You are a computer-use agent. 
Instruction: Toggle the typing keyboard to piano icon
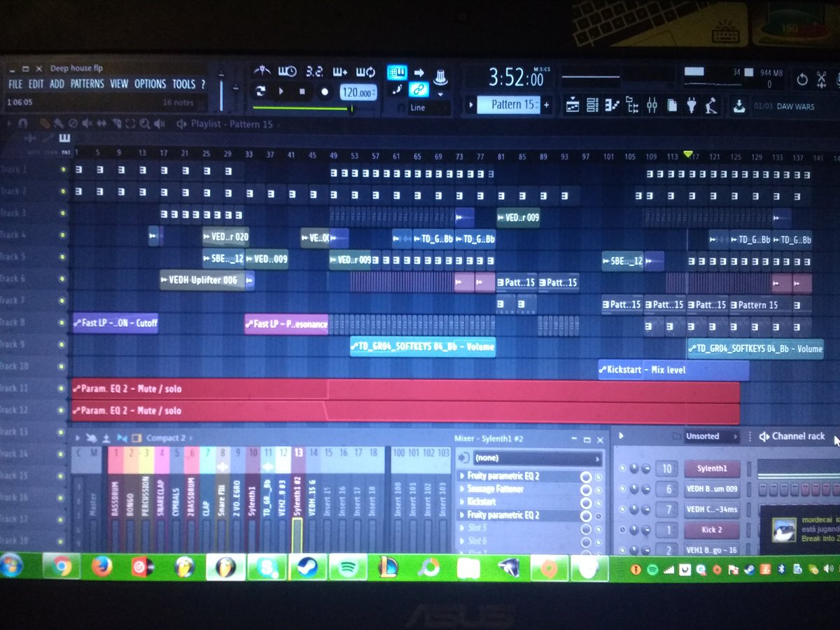coord(397,72)
